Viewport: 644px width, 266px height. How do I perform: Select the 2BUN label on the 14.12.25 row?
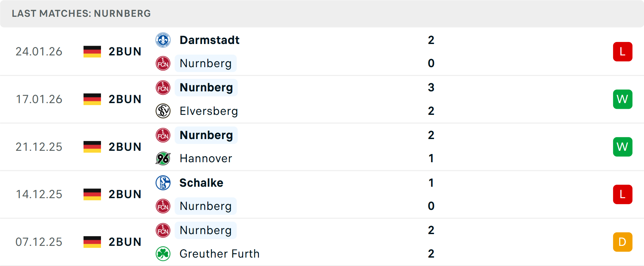[x=125, y=194]
